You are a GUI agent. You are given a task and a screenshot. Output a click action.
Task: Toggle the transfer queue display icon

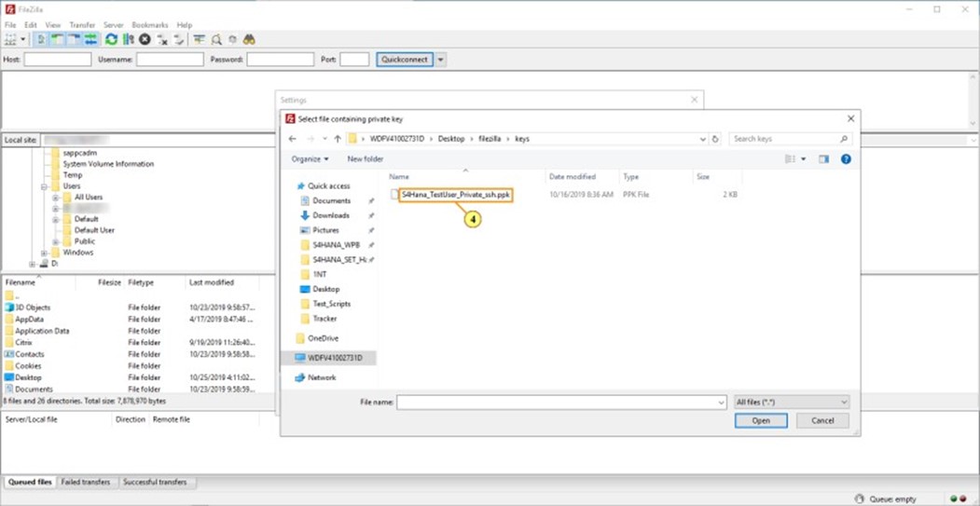pyautogui.click(x=90, y=40)
